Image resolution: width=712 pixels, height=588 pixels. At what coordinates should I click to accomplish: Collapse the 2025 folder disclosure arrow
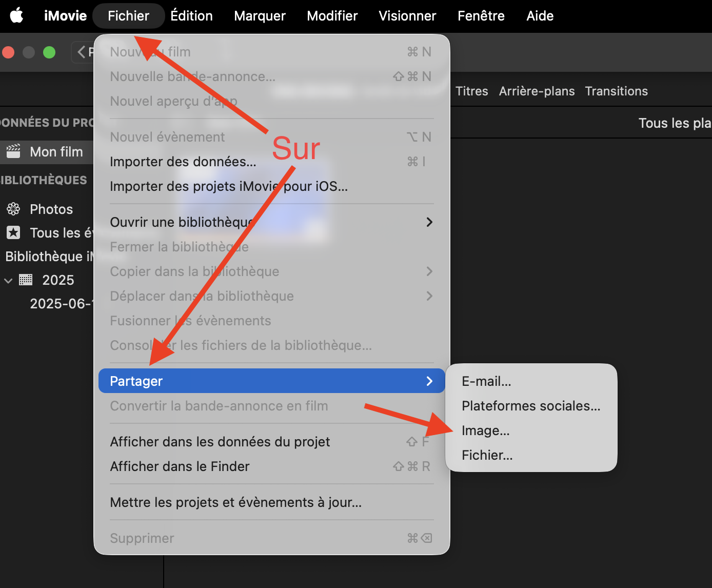[8, 281]
